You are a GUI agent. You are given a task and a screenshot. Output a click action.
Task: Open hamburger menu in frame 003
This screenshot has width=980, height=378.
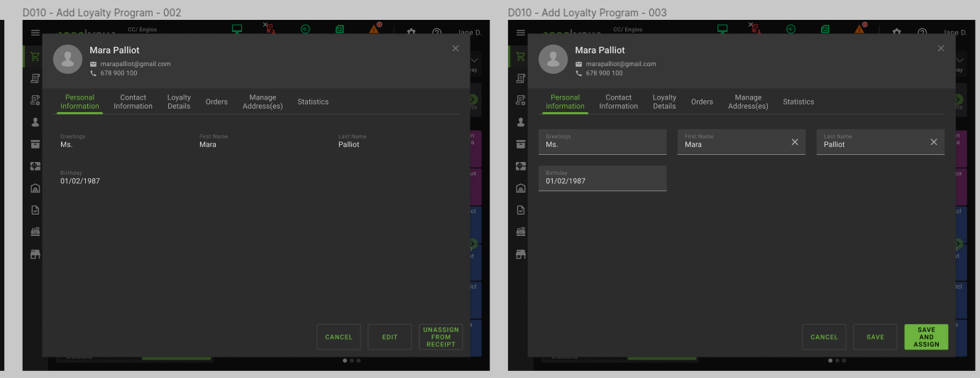click(520, 33)
